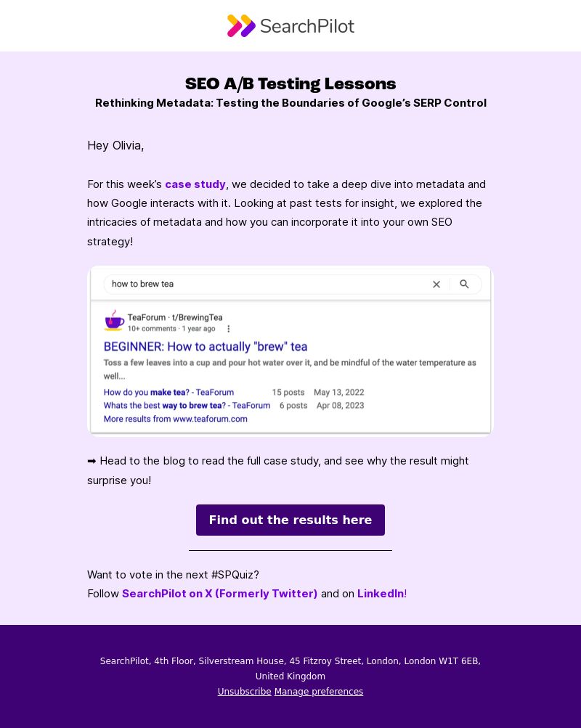Image resolution: width=581 pixels, height=728 pixels.
Task: Open the 'case study' link
Action: click(195, 184)
